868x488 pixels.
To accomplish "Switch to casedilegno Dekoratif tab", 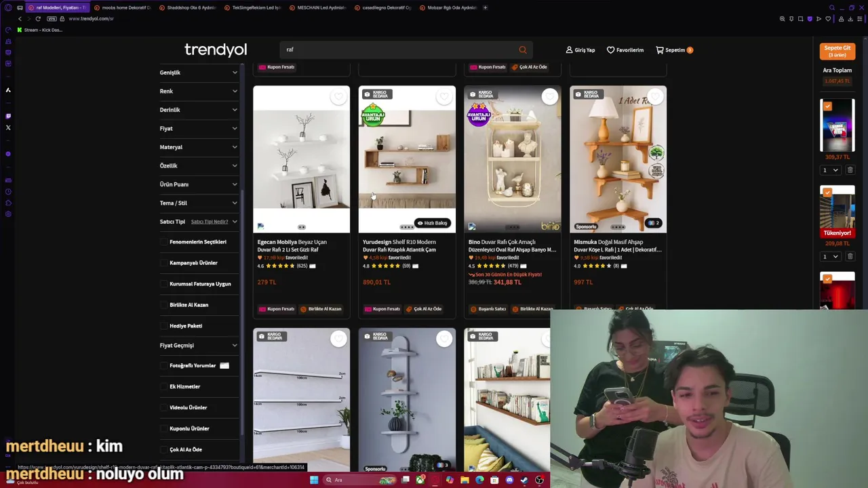I will click(x=382, y=7).
